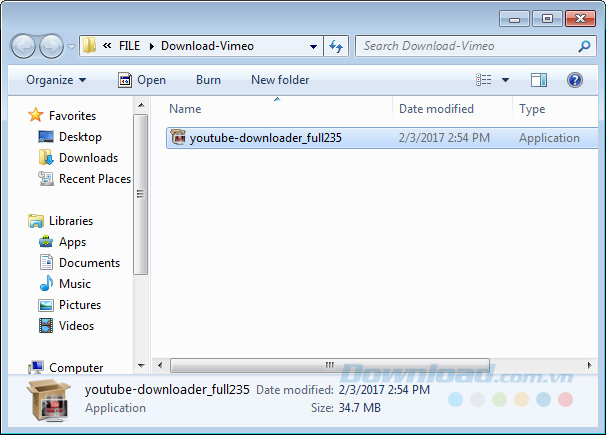The width and height of the screenshot is (606, 435).
Task: Create a New folder
Action: (x=280, y=80)
